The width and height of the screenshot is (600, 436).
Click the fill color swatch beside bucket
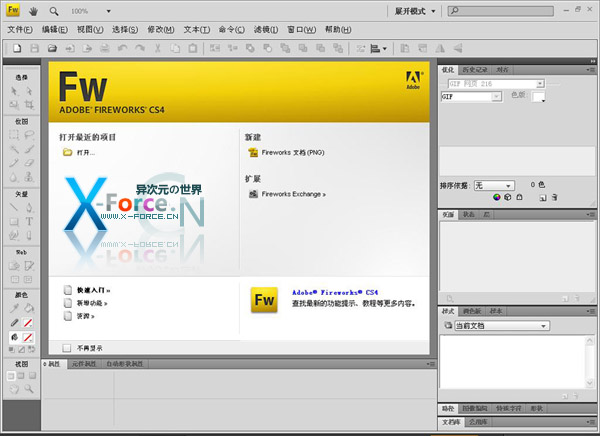tap(28, 337)
